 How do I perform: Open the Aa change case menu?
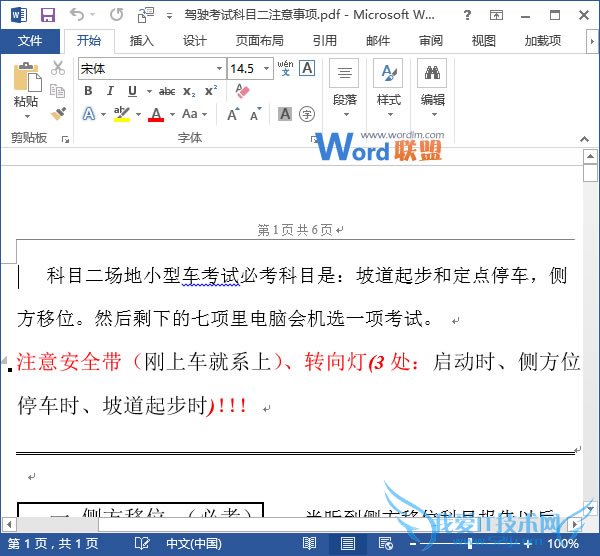(x=194, y=114)
